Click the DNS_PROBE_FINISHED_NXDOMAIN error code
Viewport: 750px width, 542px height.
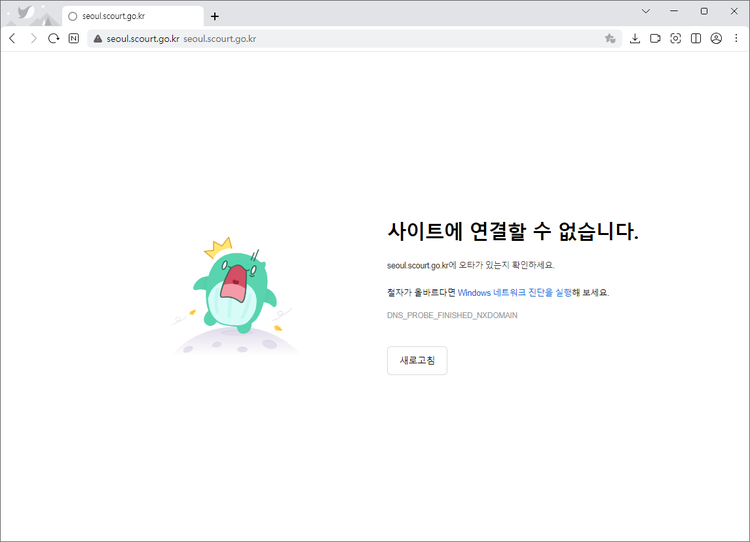(452, 315)
